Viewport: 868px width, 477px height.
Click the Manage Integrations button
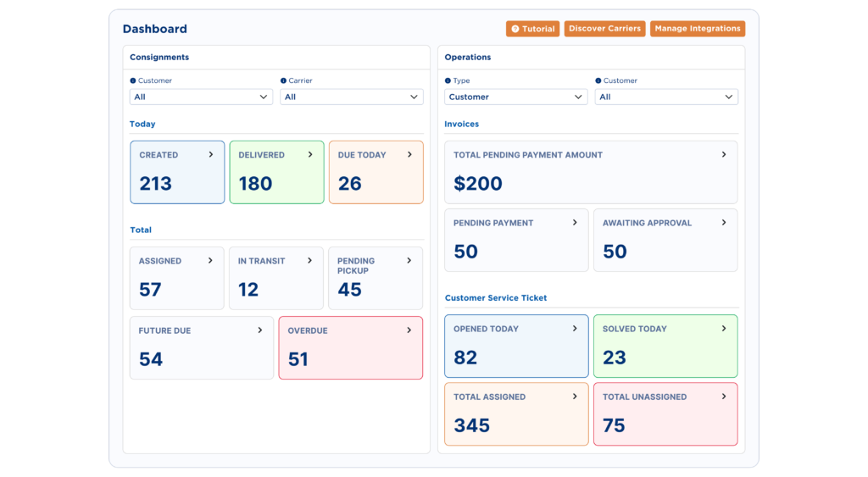coord(697,29)
